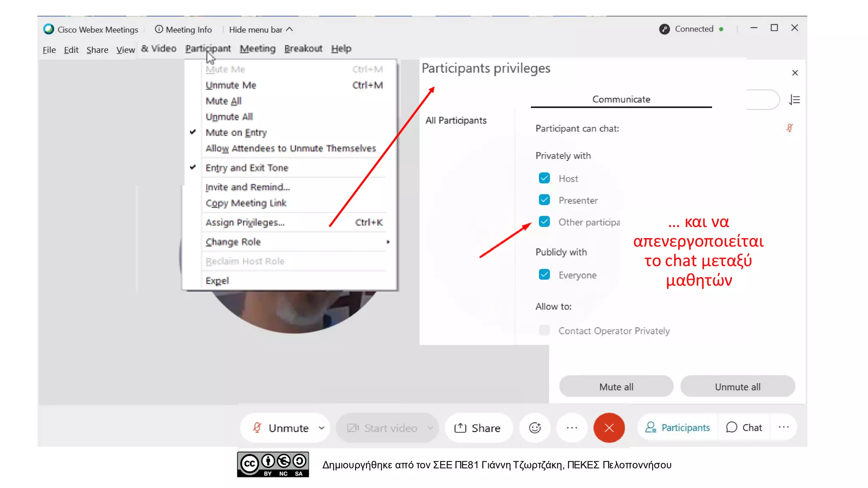
Task: Click the Connected status icon
Action: coord(664,29)
